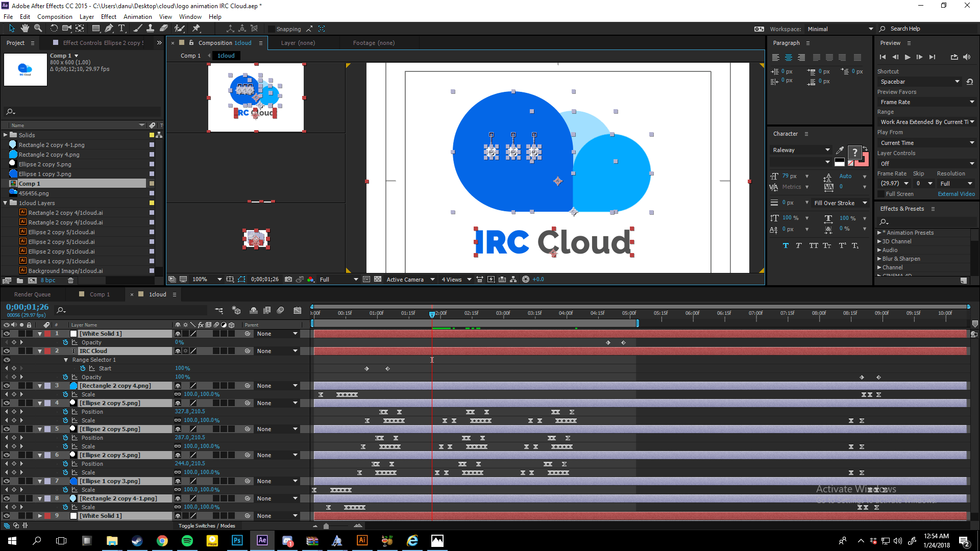Viewport: 980px width, 551px height.
Task: Open the Animation menu
Action: (138, 17)
